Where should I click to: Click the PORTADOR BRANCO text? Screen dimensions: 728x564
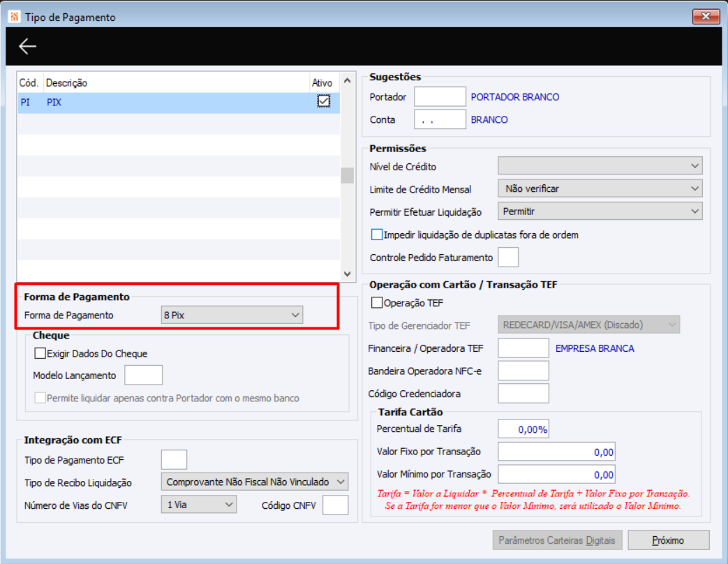coord(515,97)
